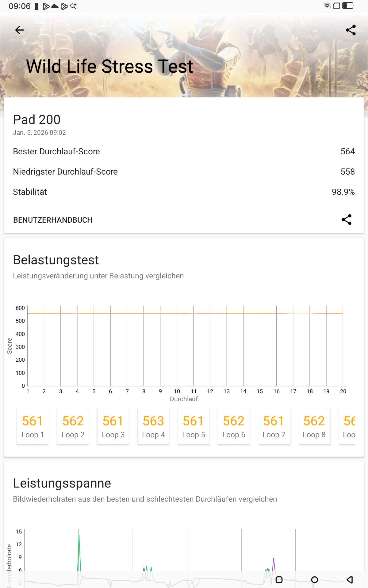Tap the back arrow in header
368x588 pixels.
[x=19, y=30]
